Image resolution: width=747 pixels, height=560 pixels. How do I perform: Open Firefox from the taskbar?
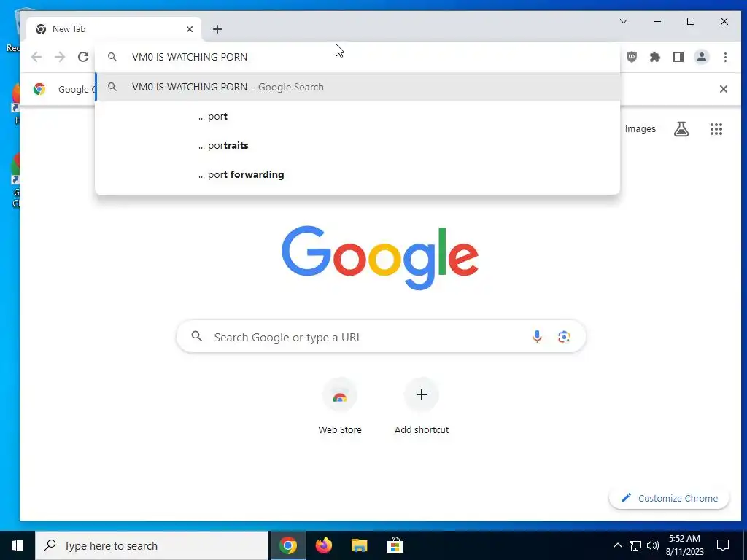click(323, 545)
